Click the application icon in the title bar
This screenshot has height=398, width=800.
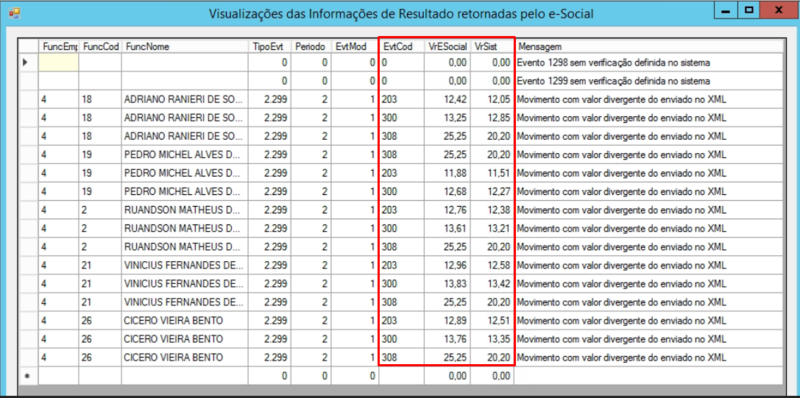click(x=15, y=13)
